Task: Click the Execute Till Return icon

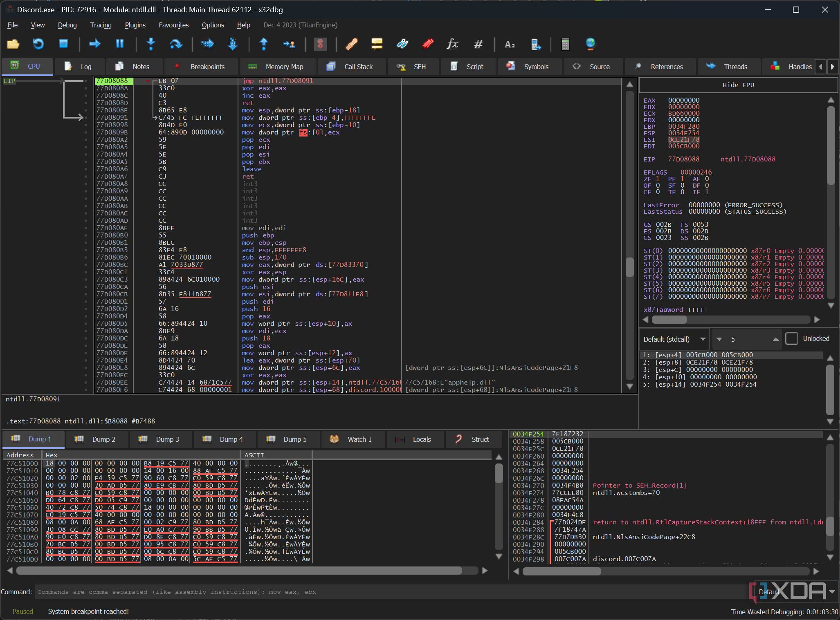Action: (x=264, y=44)
